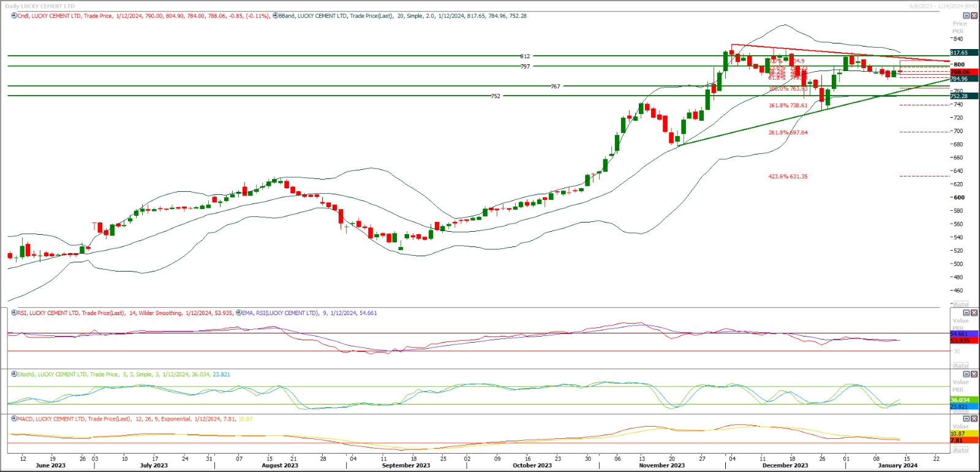Screen dimensions: 980x472
Task: Maximize the price chart pane
Action: [967, 15]
